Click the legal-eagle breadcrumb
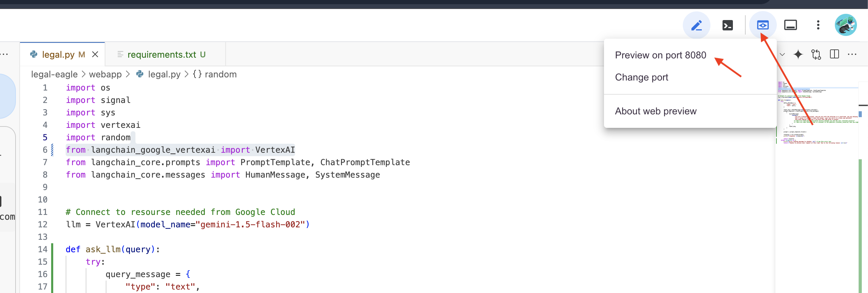Viewport: 868px width, 293px height. point(54,74)
